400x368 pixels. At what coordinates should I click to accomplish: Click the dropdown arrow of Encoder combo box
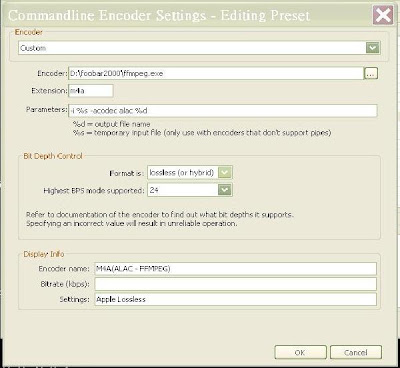tap(373, 48)
